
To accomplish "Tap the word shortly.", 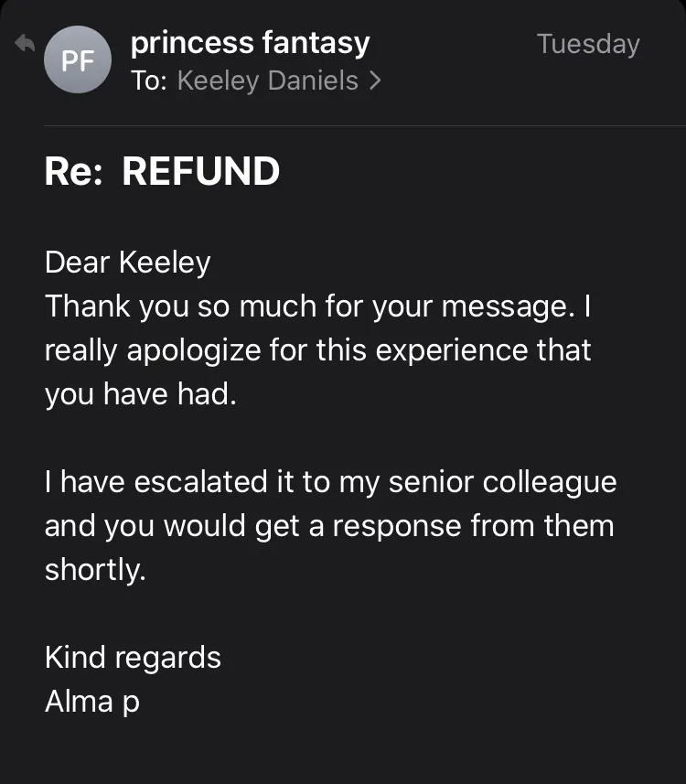I will [x=95, y=570].
